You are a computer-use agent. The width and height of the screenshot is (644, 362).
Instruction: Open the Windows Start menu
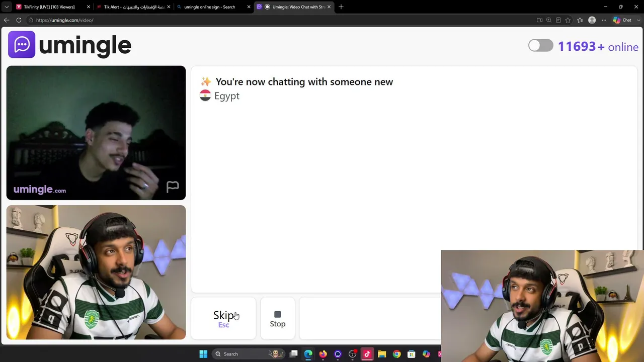(x=203, y=354)
